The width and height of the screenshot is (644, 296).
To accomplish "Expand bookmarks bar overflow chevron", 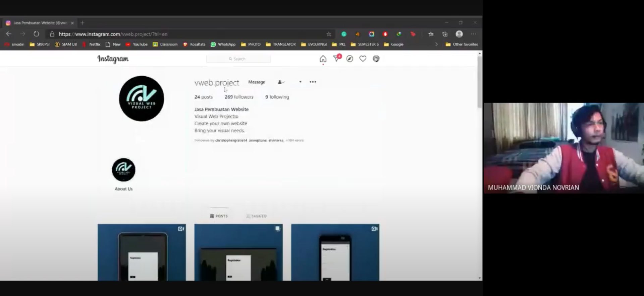I will click(x=436, y=44).
